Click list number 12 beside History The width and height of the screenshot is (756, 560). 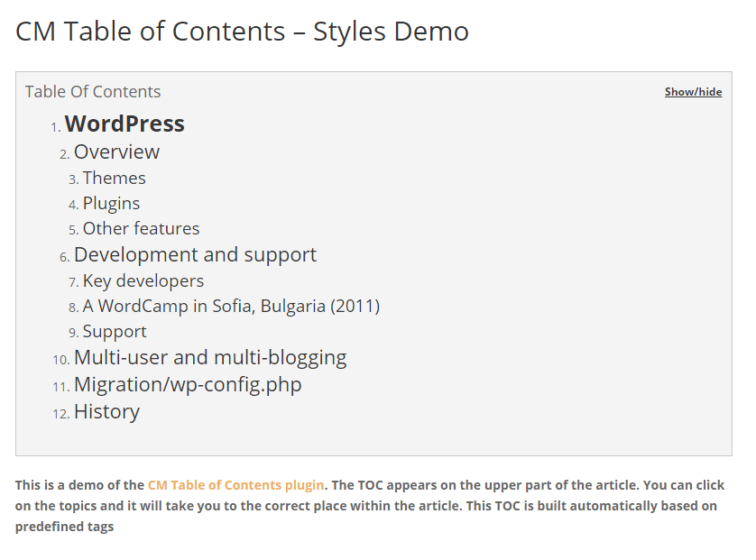61,414
